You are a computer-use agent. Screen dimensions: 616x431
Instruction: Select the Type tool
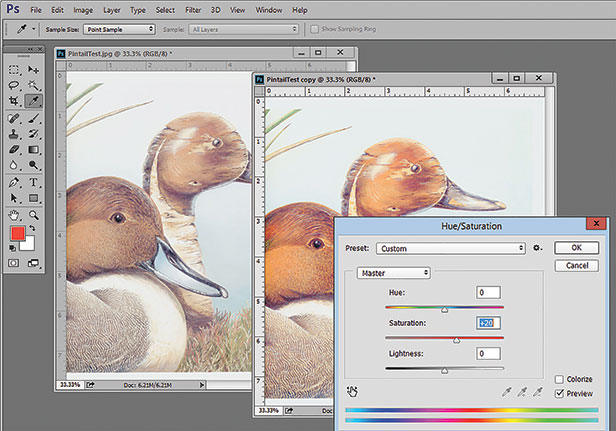coord(33,182)
